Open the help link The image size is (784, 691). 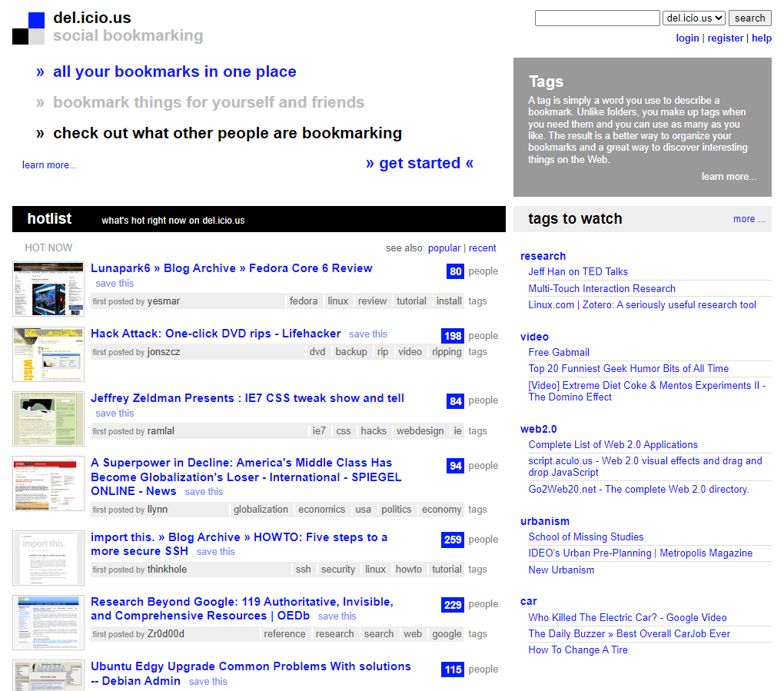click(x=762, y=38)
